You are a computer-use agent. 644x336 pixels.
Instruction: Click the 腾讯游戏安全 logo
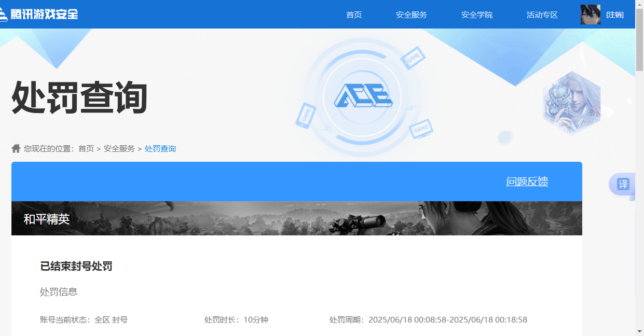[39, 14]
